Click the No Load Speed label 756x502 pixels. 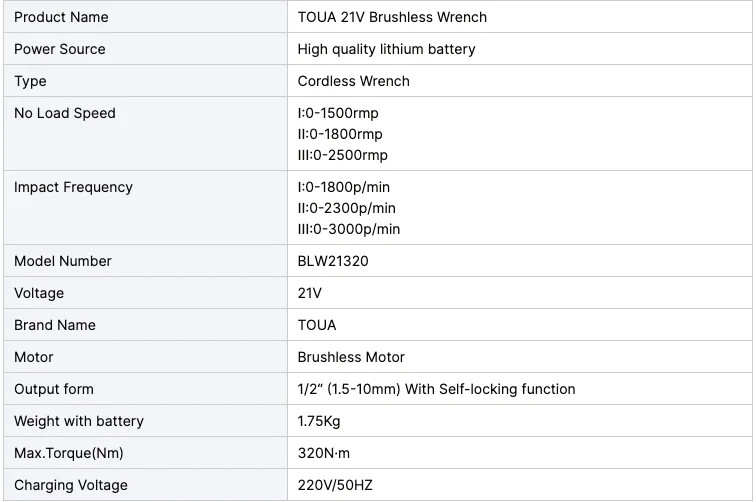(65, 113)
